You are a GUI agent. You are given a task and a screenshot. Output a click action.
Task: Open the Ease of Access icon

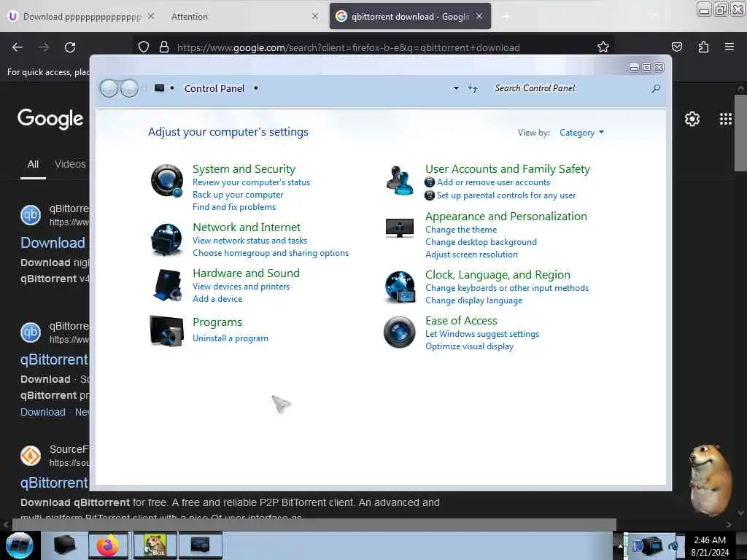click(x=399, y=332)
